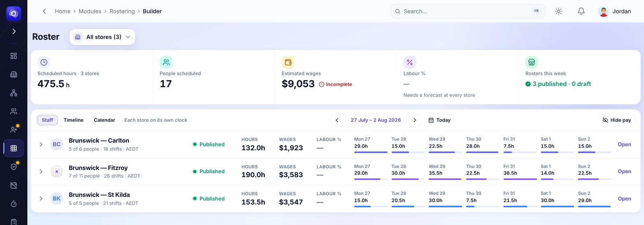Image resolution: width=644 pixels, height=225 pixels.
Task: Switch to the Timeline tab
Action: 74,120
